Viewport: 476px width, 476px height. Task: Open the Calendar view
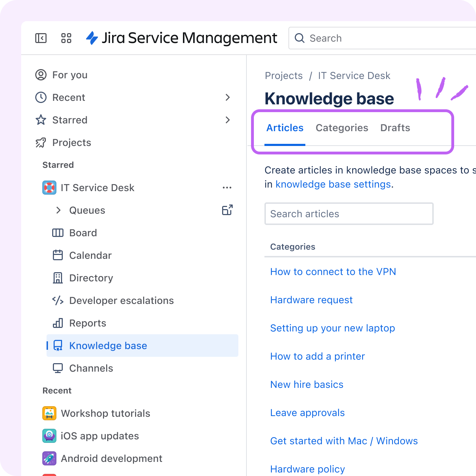tap(90, 255)
